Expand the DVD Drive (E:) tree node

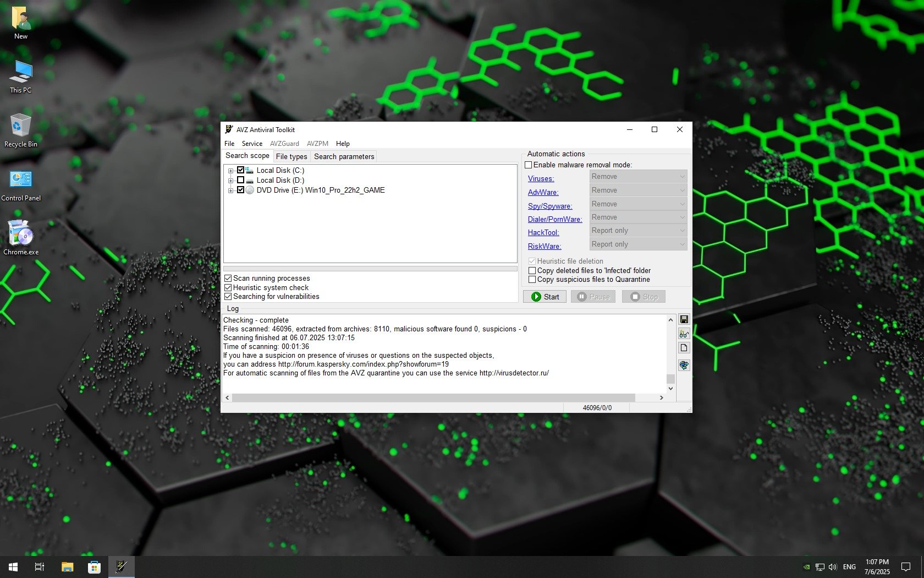[231, 190]
